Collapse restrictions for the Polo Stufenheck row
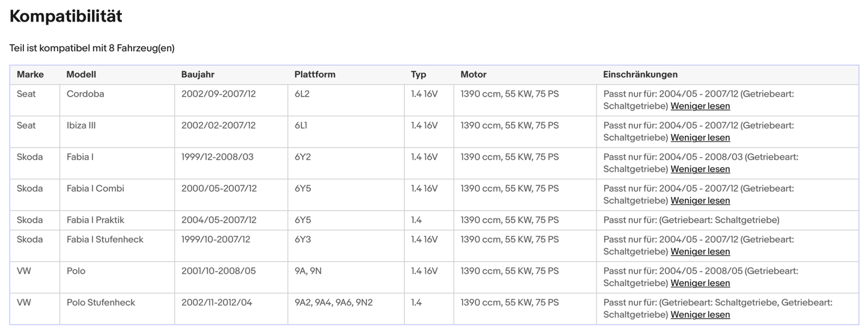Image resolution: width=868 pixels, height=330 pixels. [x=700, y=314]
